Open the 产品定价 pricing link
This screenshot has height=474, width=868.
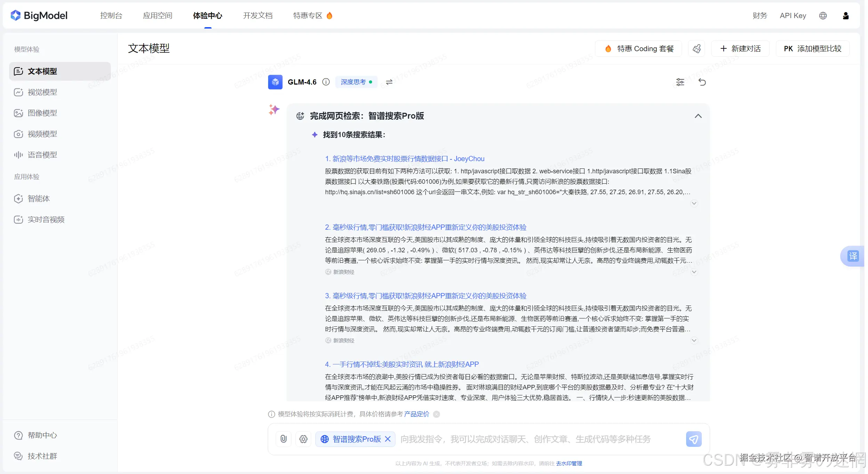(x=416, y=414)
